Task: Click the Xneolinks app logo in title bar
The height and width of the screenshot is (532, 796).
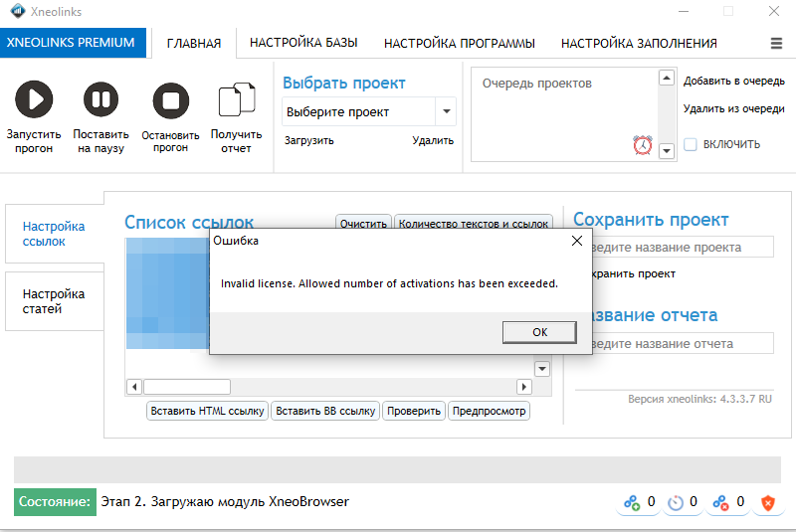Action: coord(18,11)
